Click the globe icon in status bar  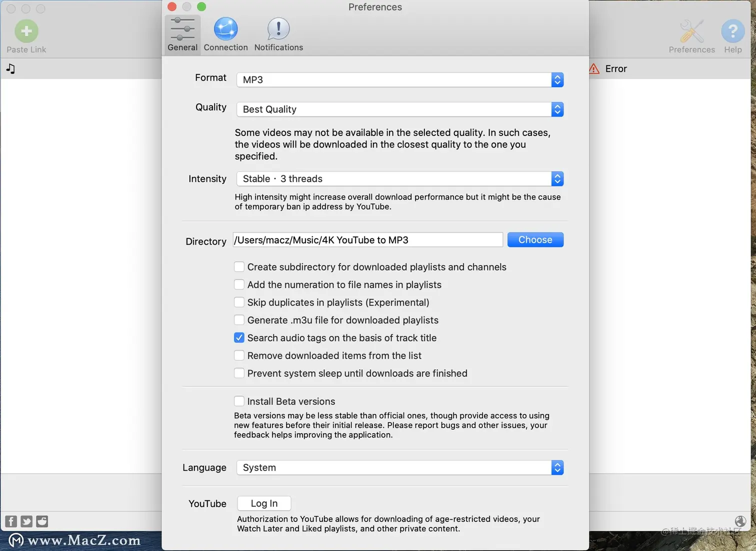(740, 521)
